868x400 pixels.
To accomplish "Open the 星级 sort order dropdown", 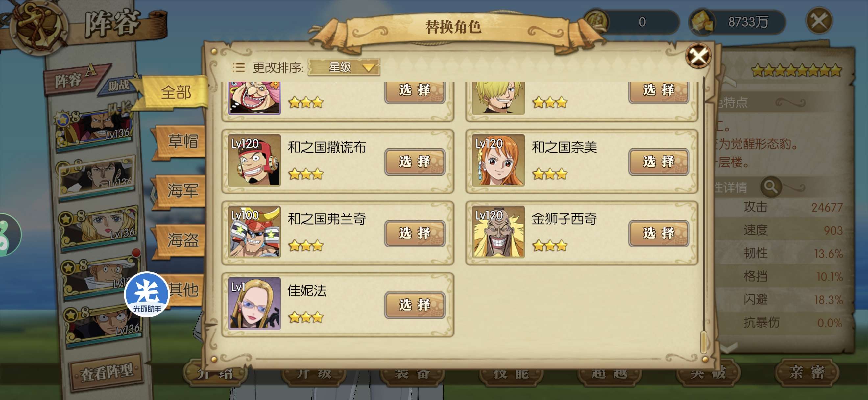I will (x=344, y=67).
